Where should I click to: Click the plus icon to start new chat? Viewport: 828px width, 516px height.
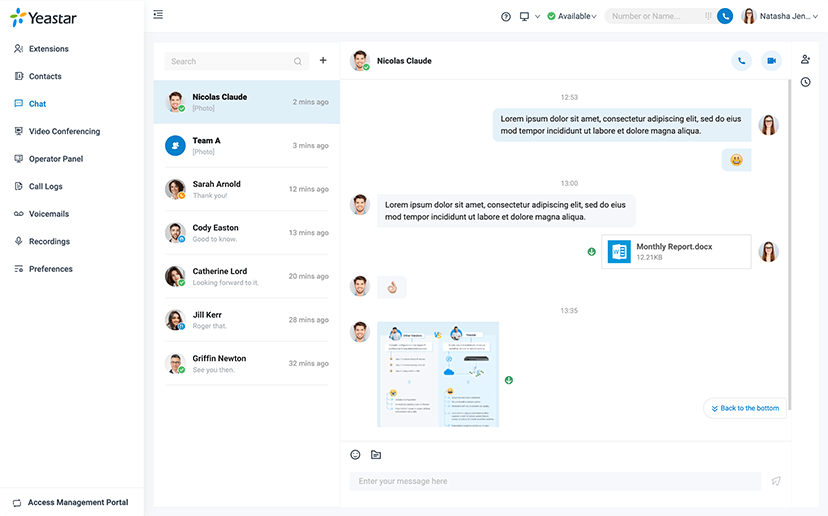[x=323, y=61]
